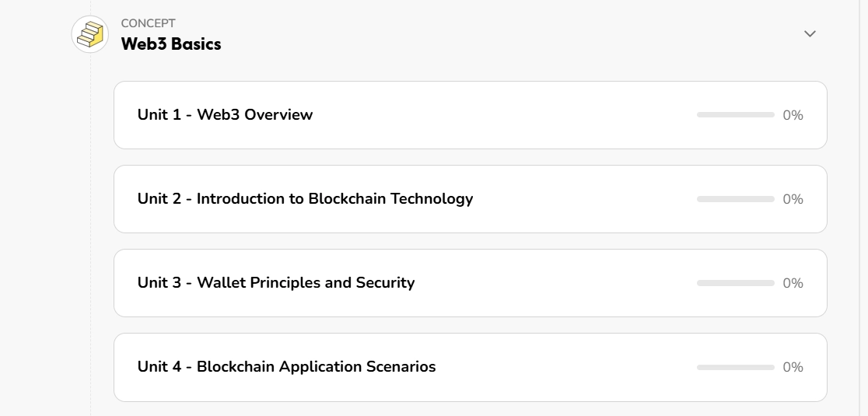Click Unit 4's 0% completion text
The width and height of the screenshot is (868, 416).
pyautogui.click(x=793, y=367)
